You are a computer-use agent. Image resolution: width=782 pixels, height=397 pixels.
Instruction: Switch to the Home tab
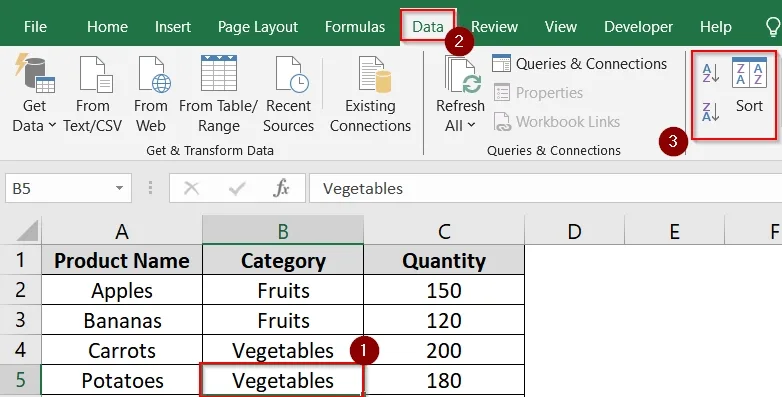click(107, 27)
